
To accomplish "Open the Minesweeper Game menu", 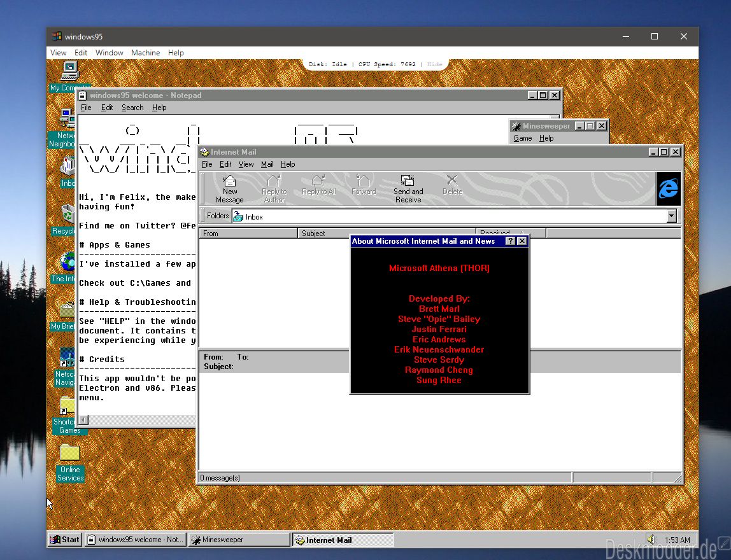I will coord(523,138).
